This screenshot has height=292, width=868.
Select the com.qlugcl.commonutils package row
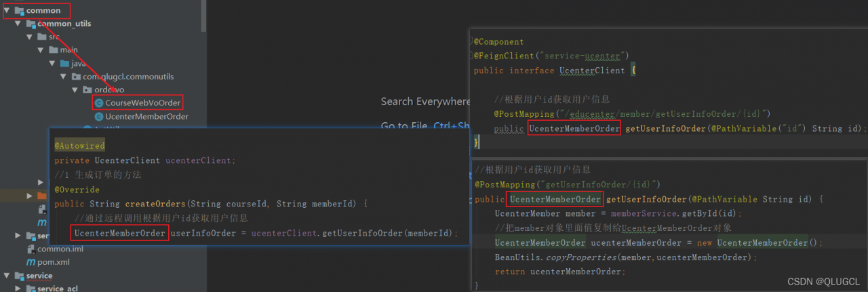click(x=128, y=77)
